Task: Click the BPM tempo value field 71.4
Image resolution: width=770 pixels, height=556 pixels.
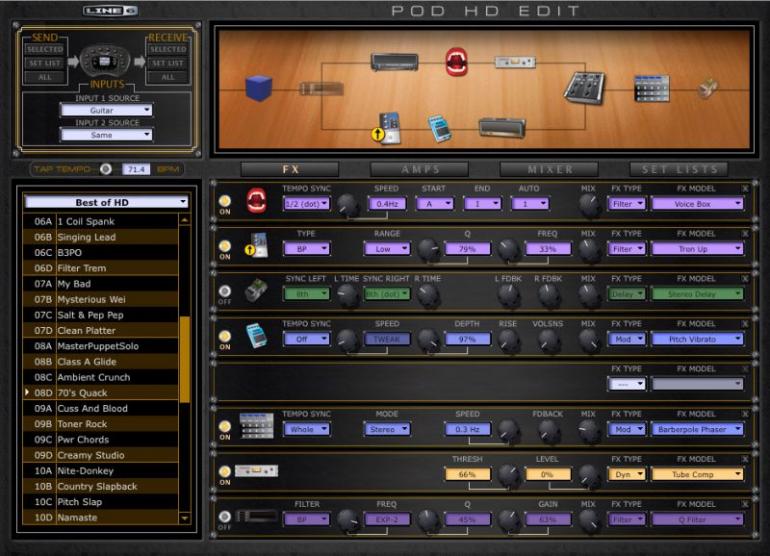Action: pyautogui.click(x=136, y=169)
